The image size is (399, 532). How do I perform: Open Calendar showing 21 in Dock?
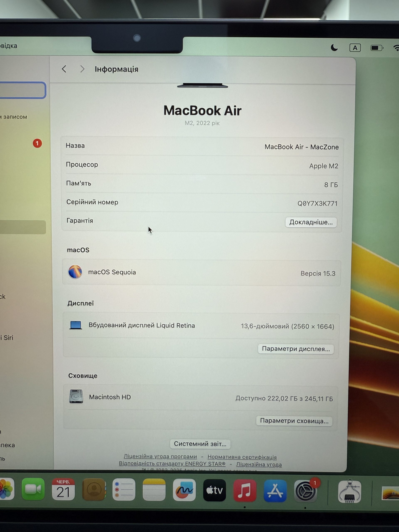(63, 489)
